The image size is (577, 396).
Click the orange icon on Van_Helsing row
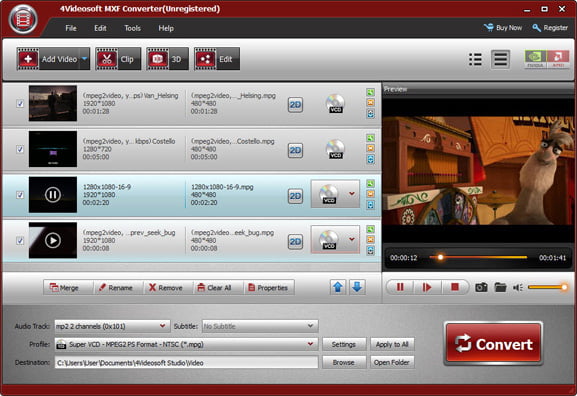coord(371,103)
